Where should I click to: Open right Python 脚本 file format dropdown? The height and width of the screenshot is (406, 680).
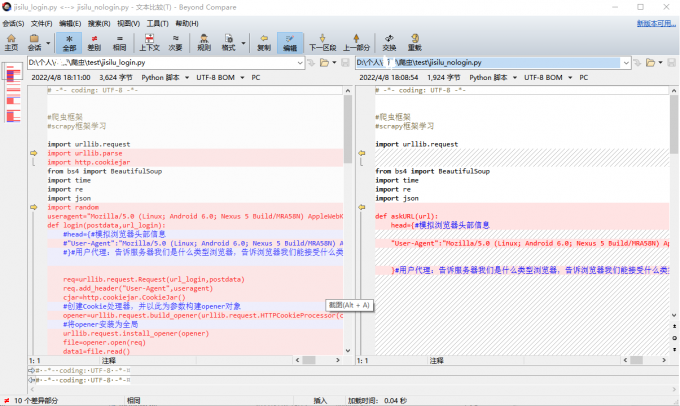click(493, 78)
